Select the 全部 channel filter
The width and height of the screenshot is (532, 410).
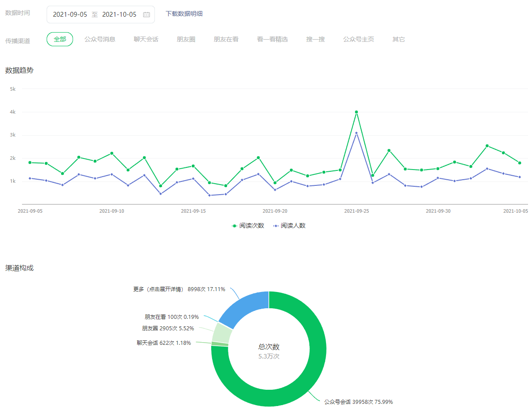pyautogui.click(x=60, y=39)
